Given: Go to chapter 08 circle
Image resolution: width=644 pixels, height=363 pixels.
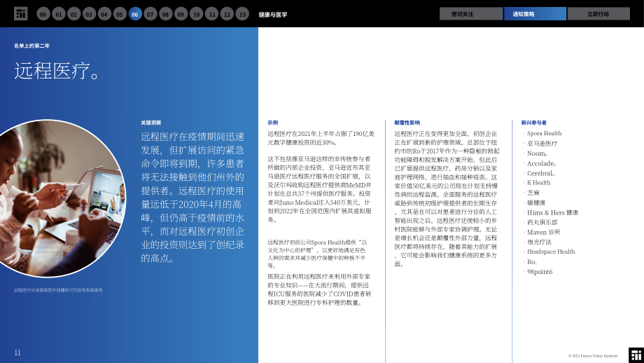Looking at the screenshot, I should click(165, 14).
